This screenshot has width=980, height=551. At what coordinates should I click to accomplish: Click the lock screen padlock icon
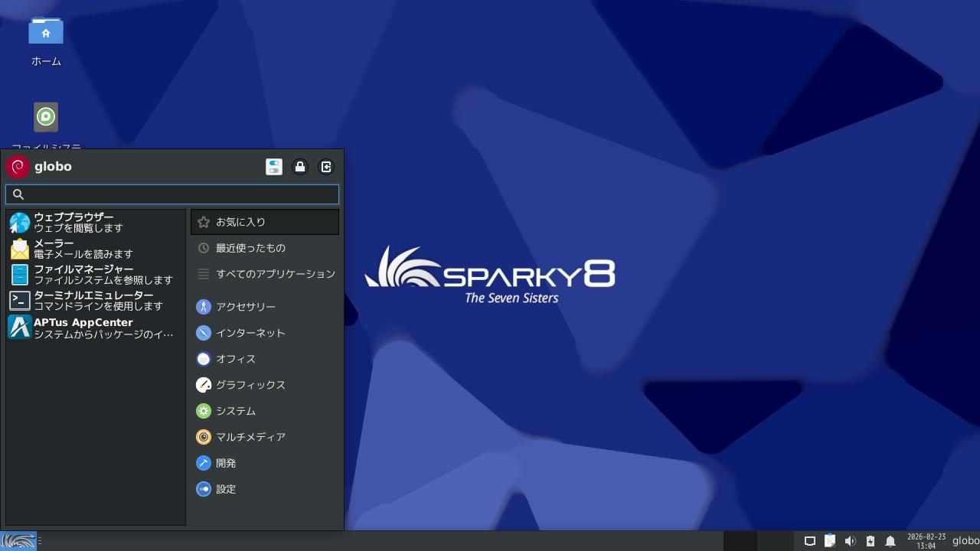[x=300, y=167]
